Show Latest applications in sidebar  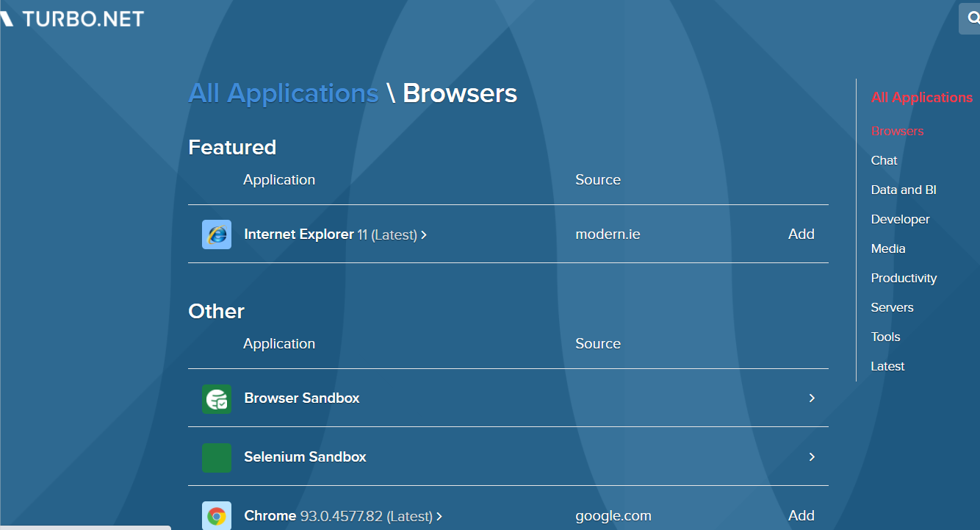point(887,366)
